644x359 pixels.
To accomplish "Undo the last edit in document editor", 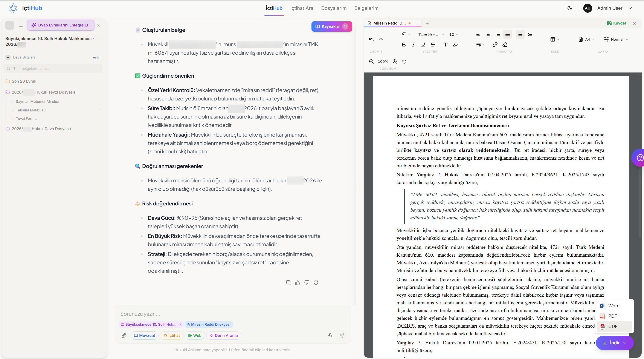I will [x=371, y=39].
